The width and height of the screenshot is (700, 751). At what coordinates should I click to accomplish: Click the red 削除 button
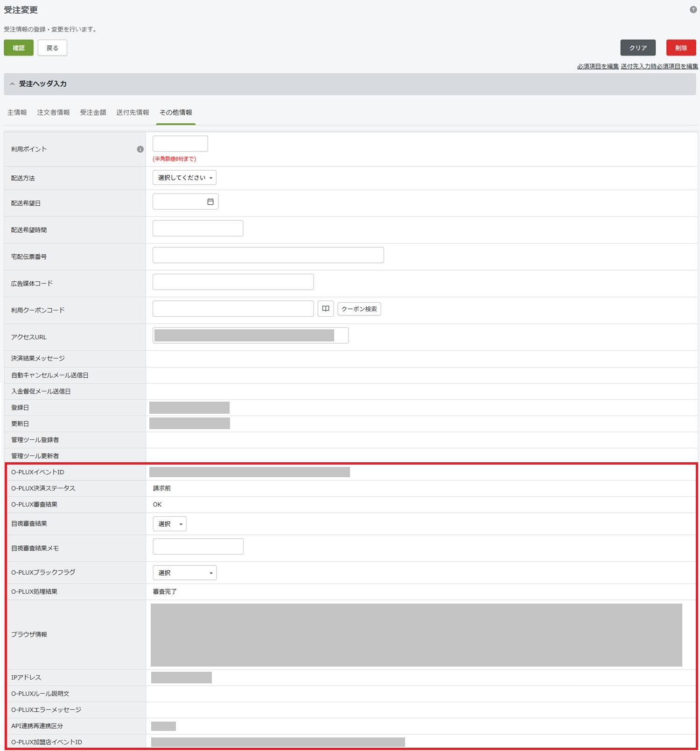(x=681, y=48)
